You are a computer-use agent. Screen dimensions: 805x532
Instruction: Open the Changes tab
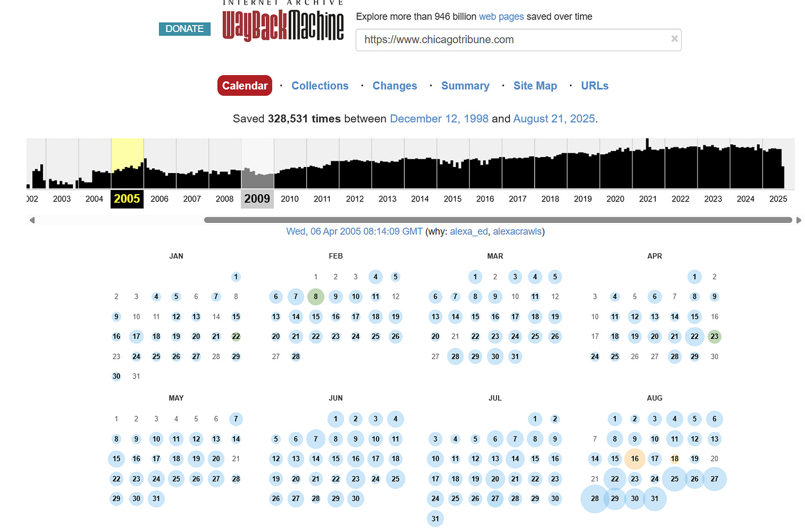click(x=395, y=86)
